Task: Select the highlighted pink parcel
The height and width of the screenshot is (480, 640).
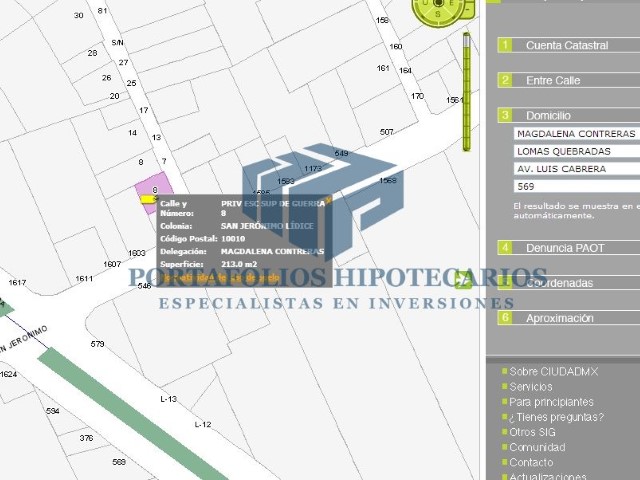Action: click(x=155, y=189)
